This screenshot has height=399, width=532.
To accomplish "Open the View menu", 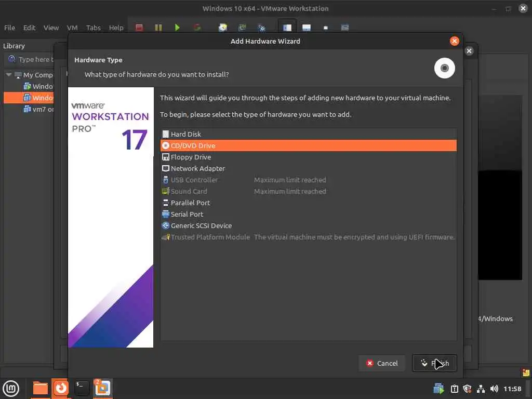I will click(51, 28).
